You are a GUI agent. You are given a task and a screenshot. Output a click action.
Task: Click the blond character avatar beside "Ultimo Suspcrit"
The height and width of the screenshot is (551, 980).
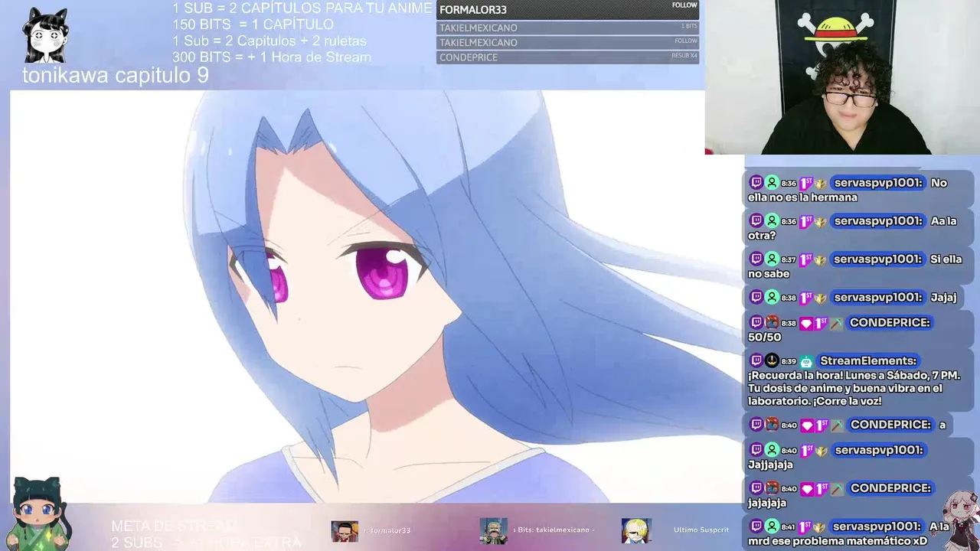click(636, 530)
